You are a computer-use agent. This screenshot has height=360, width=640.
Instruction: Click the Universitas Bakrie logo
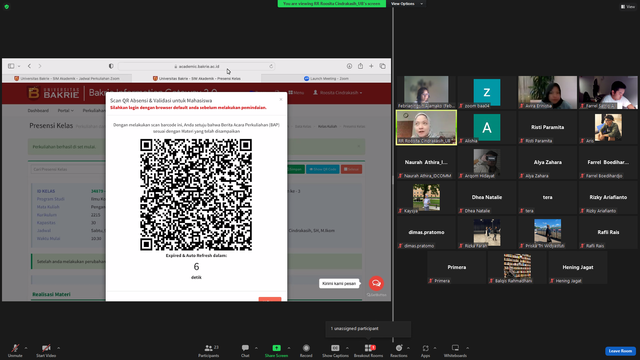tap(53, 93)
